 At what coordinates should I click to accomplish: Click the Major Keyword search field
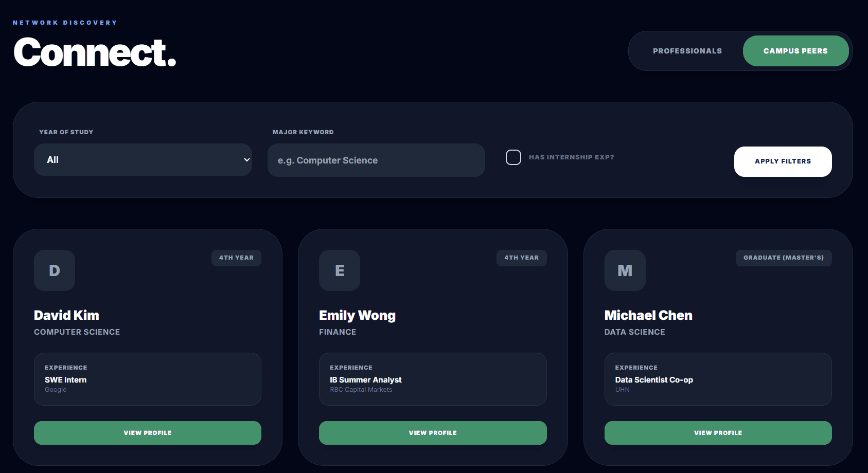click(x=376, y=160)
